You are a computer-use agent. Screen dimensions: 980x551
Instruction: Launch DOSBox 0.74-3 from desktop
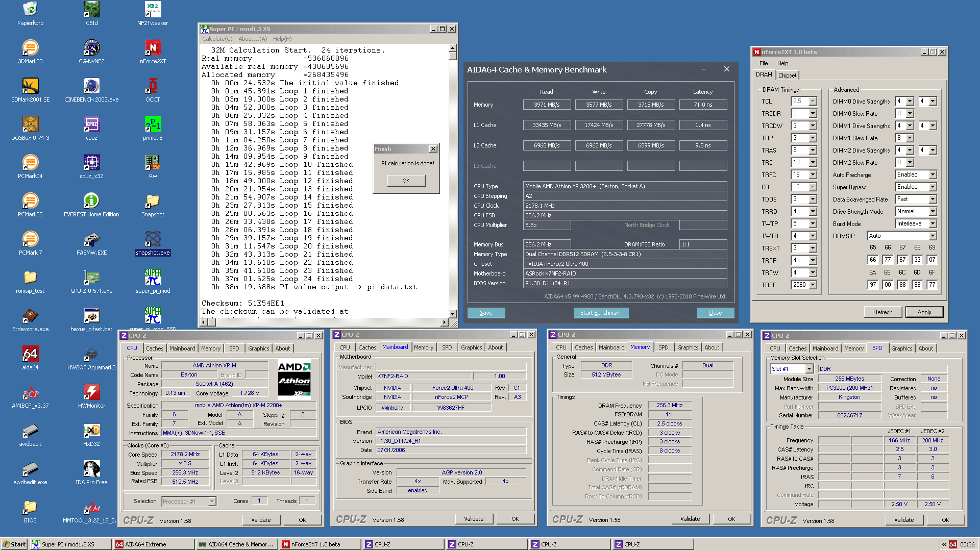point(30,129)
